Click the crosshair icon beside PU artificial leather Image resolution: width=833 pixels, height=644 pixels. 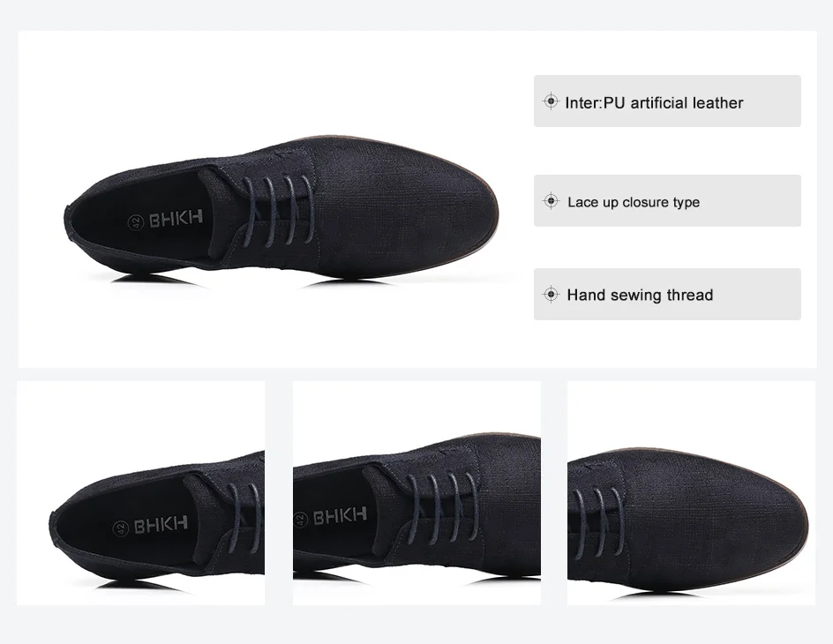pos(551,101)
